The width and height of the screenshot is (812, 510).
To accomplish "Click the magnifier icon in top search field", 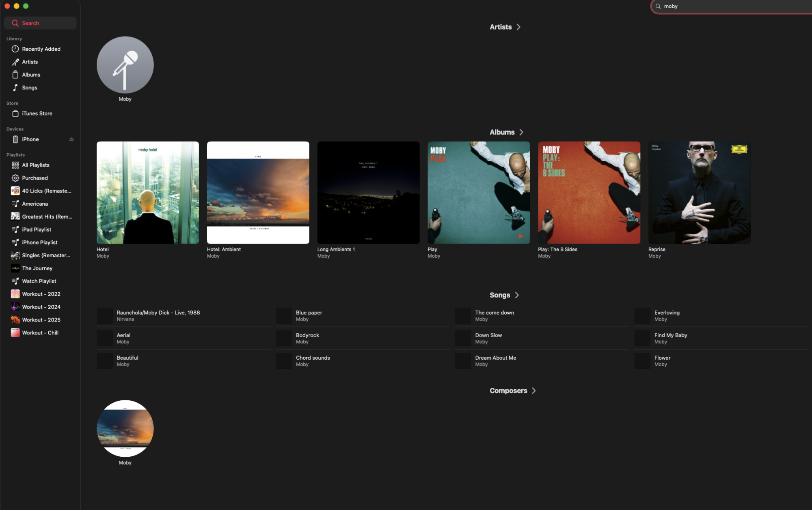I will click(x=658, y=7).
